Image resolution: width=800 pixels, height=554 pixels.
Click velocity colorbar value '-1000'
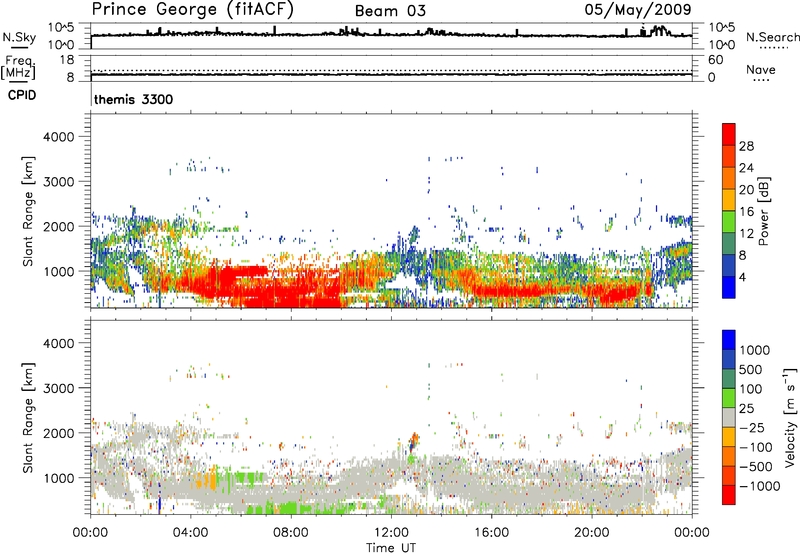[759, 486]
